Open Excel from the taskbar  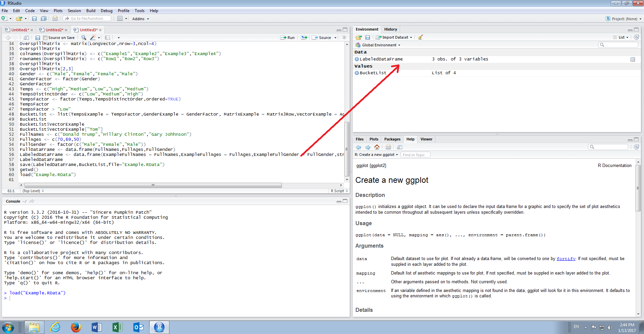point(118,327)
